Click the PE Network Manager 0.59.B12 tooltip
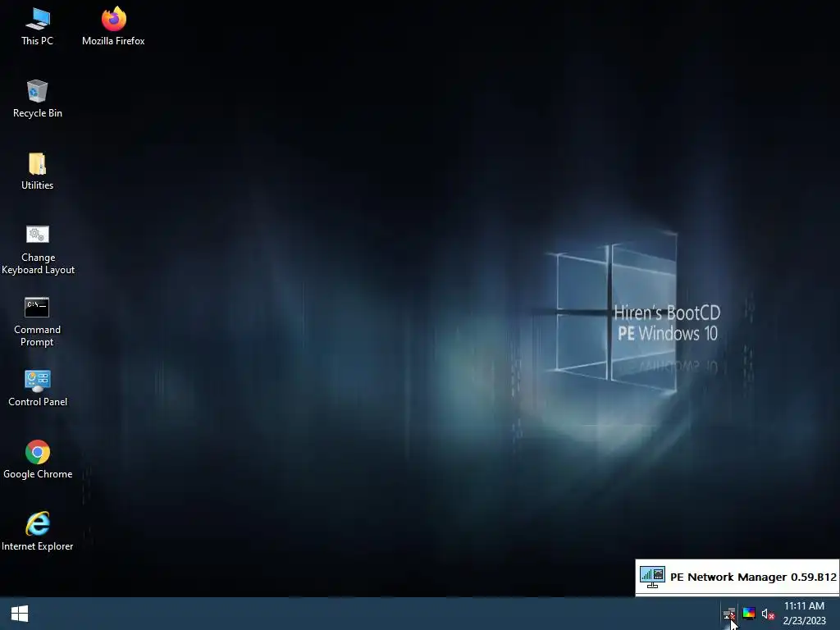Viewport: 840px width, 630px height. [737, 577]
